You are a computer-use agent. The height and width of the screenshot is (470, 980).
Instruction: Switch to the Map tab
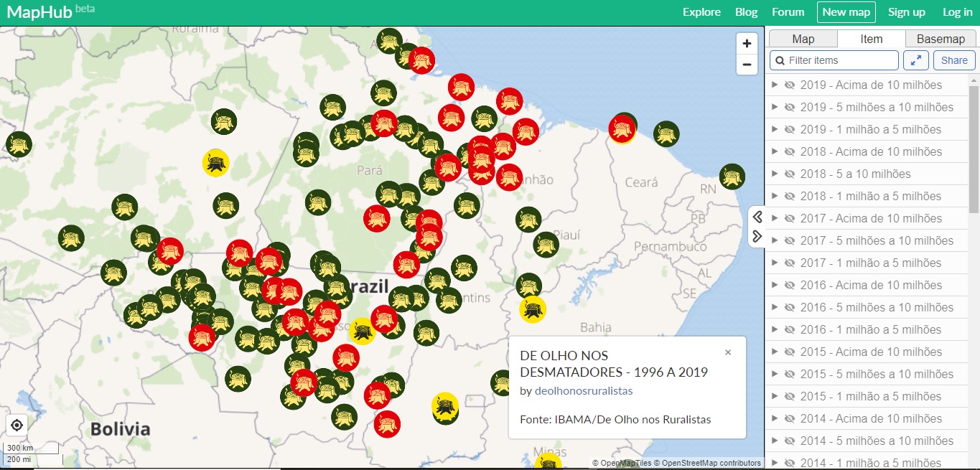click(x=803, y=39)
